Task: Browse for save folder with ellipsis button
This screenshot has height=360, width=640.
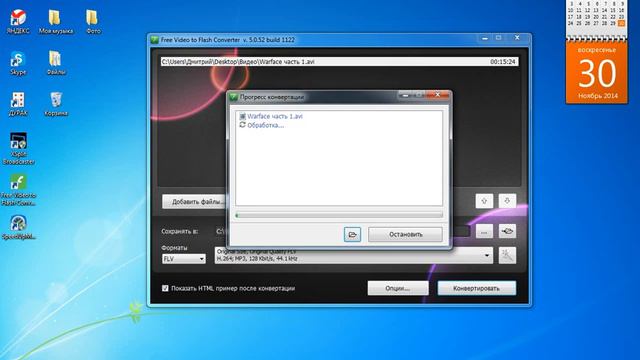Action: point(484,231)
